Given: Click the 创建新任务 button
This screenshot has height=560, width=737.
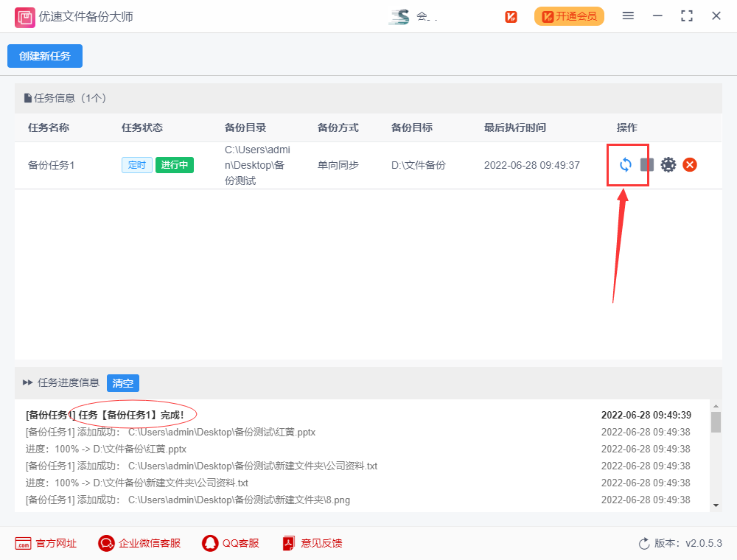Looking at the screenshot, I should 44,55.
